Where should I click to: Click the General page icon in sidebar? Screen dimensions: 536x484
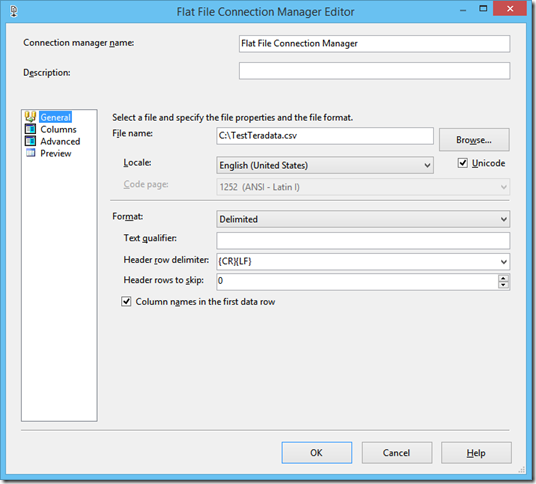(x=30, y=117)
